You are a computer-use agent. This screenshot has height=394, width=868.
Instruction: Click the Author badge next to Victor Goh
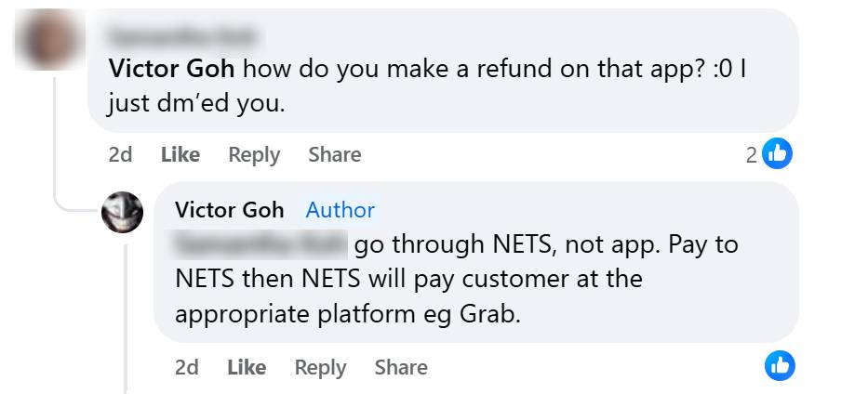(x=340, y=210)
